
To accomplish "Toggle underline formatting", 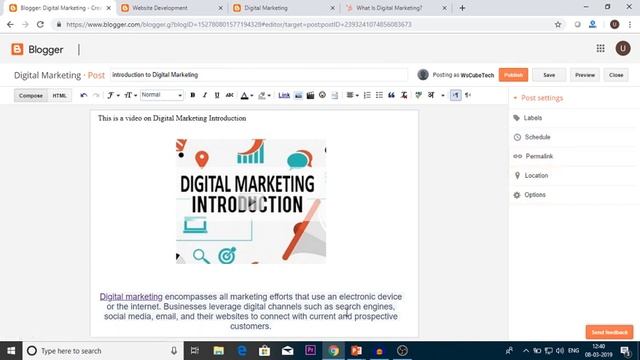I will point(217,95).
